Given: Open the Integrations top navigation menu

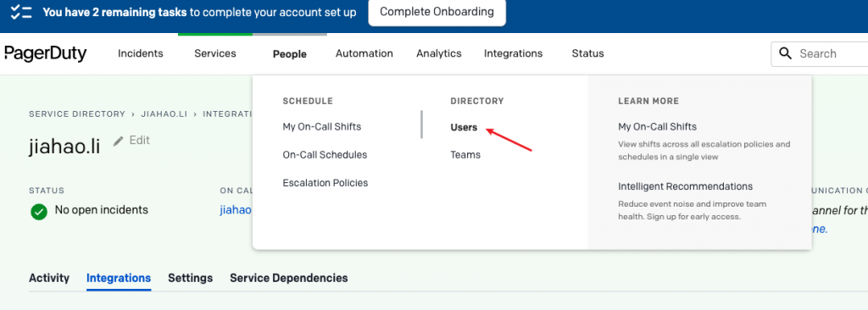Looking at the screenshot, I should pos(513,53).
